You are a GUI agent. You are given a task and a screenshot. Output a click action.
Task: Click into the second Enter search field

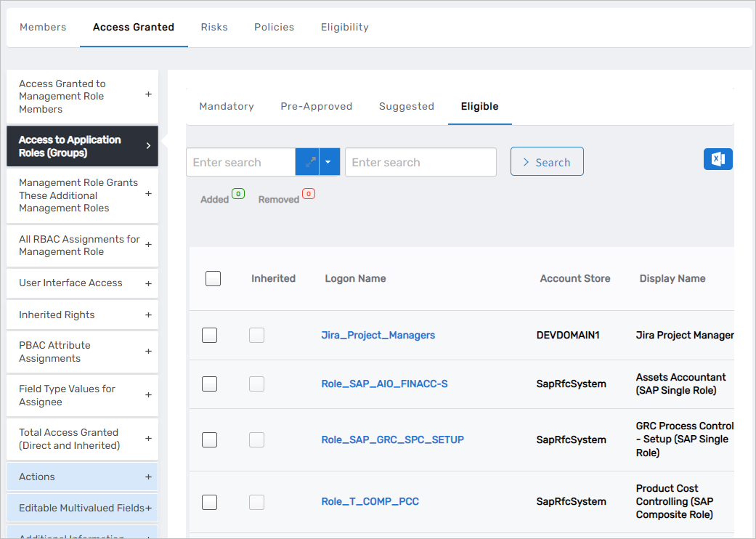(x=420, y=163)
